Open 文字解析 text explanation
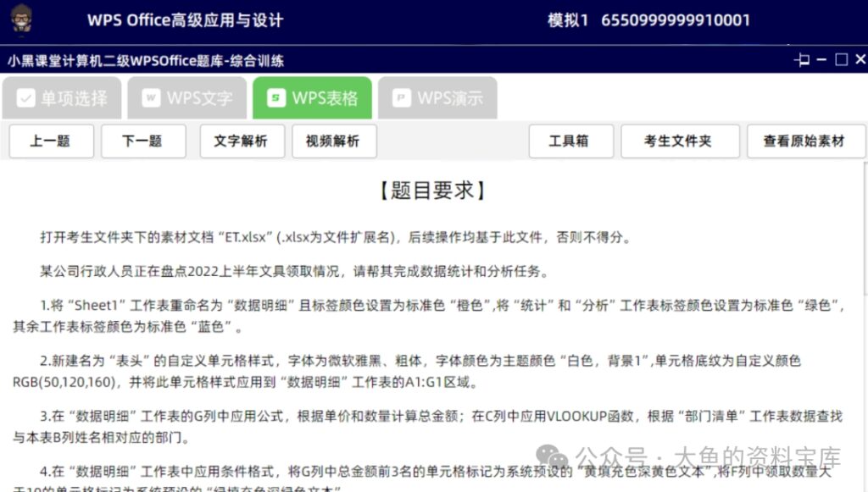 (x=242, y=141)
